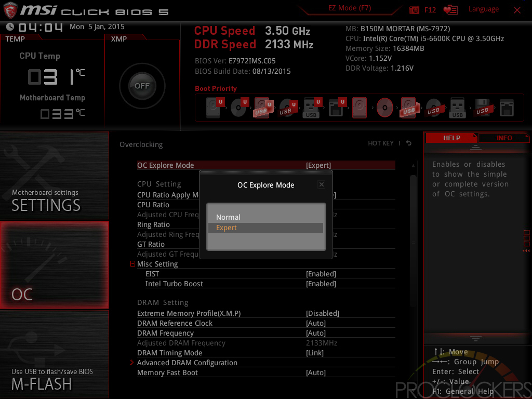Image resolution: width=532 pixels, height=399 pixels.
Task: Open CPU Ratio Apply Mode setting
Action: pyautogui.click(x=168, y=195)
